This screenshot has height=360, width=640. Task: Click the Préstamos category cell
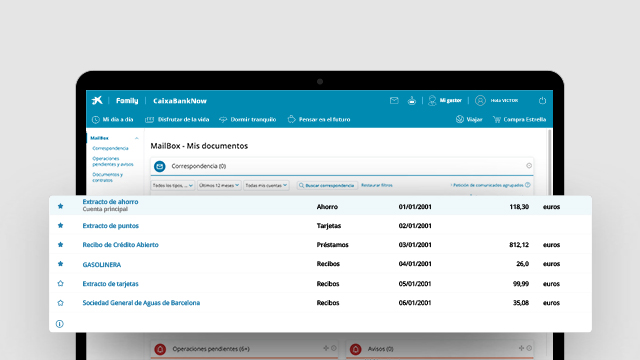(x=332, y=245)
